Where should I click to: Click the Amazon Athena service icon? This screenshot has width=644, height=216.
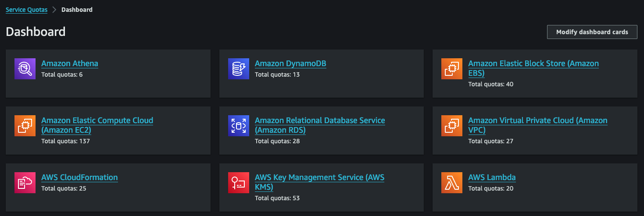(x=25, y=69)
